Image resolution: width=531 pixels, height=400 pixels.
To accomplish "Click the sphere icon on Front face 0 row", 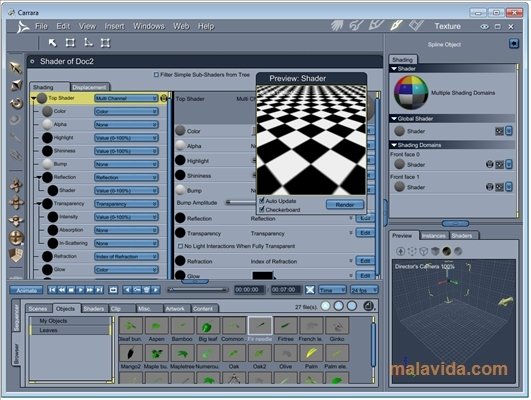I will (x=489, y=165).
